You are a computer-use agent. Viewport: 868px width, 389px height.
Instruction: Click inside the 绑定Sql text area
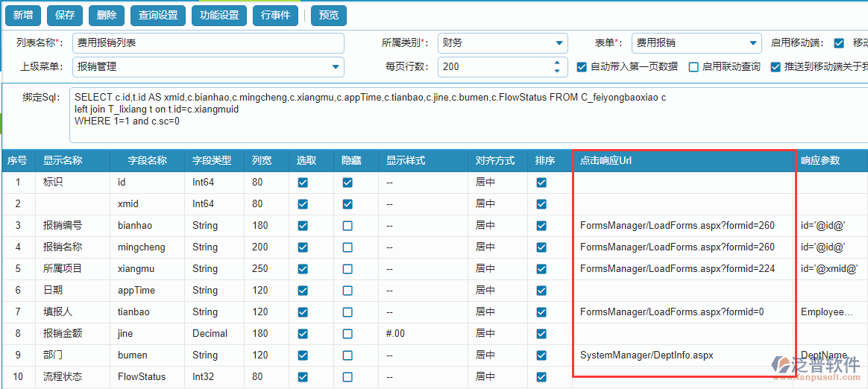click(468, 115)
